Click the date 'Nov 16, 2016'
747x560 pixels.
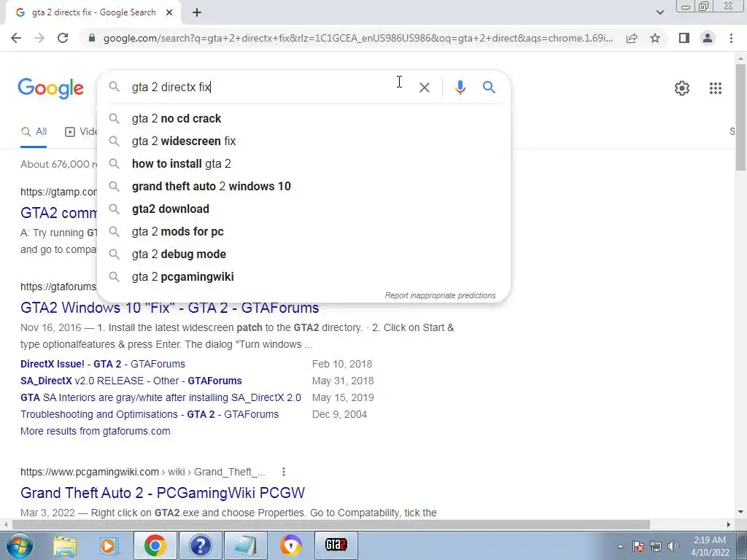click(51, 327)
